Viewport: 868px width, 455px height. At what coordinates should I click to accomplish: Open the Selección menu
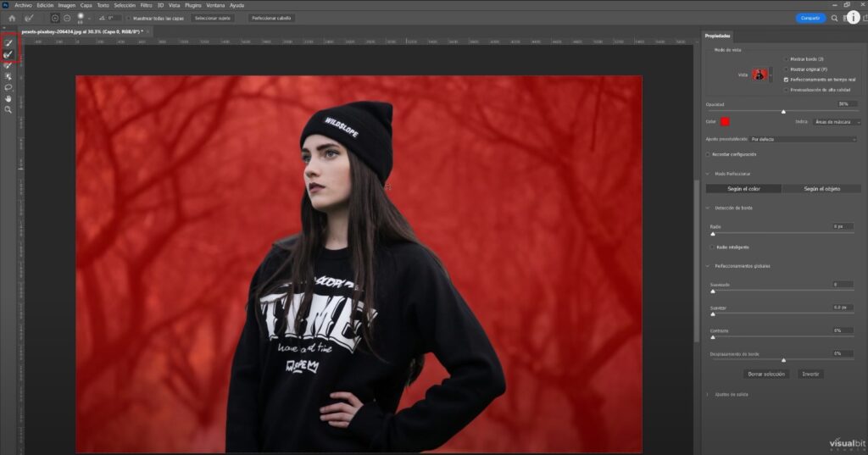125,5
